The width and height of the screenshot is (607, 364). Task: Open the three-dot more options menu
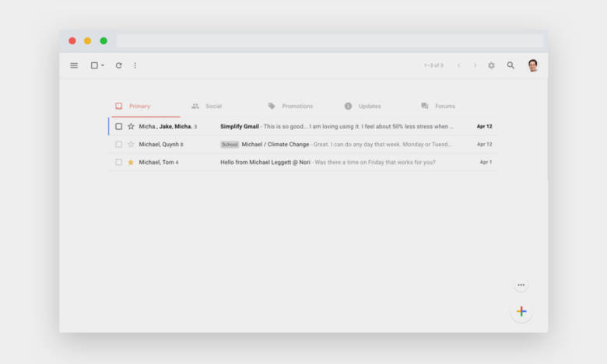(135, 65)
